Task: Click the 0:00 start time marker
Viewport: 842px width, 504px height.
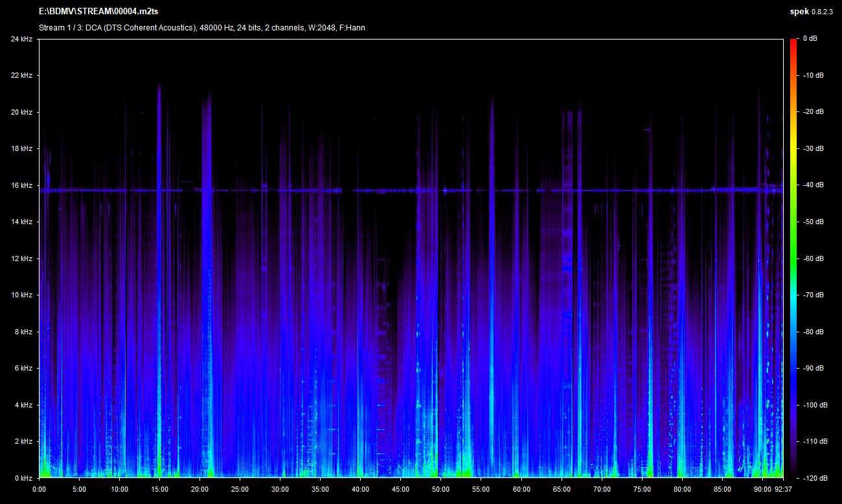Action: 39,489
